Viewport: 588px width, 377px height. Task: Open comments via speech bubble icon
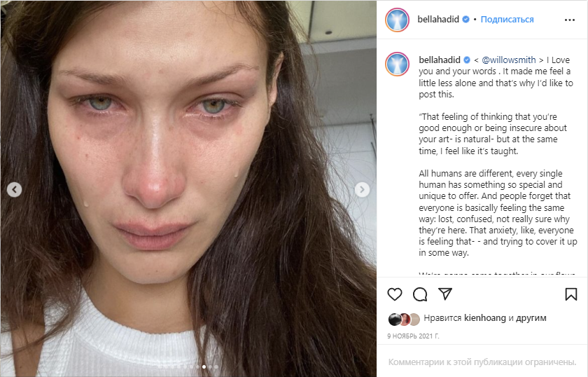point(420,294)
